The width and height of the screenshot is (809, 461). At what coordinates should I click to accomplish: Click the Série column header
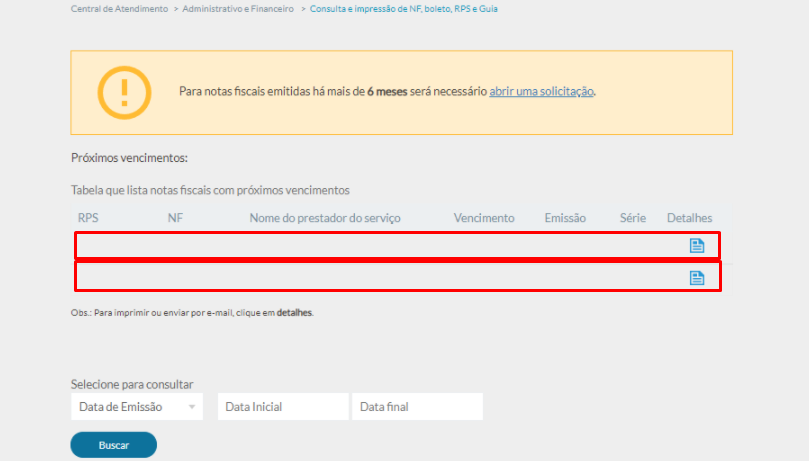tap(632, 218)
